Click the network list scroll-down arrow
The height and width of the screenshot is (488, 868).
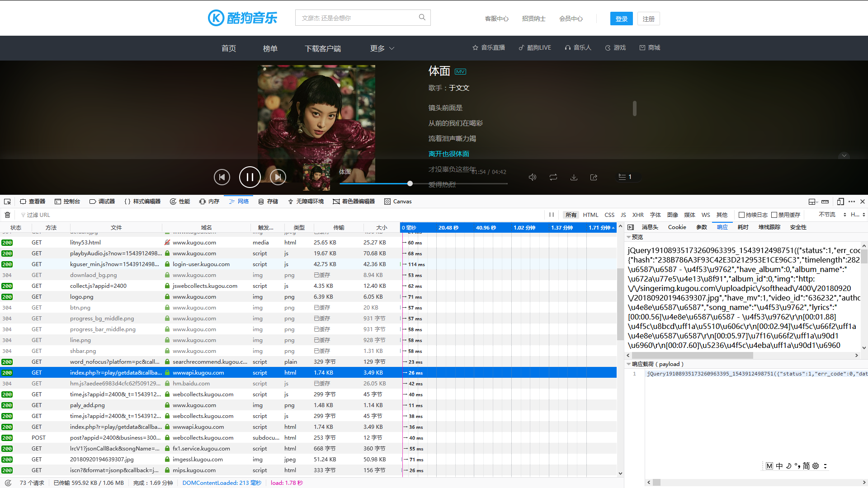point(620,474)
